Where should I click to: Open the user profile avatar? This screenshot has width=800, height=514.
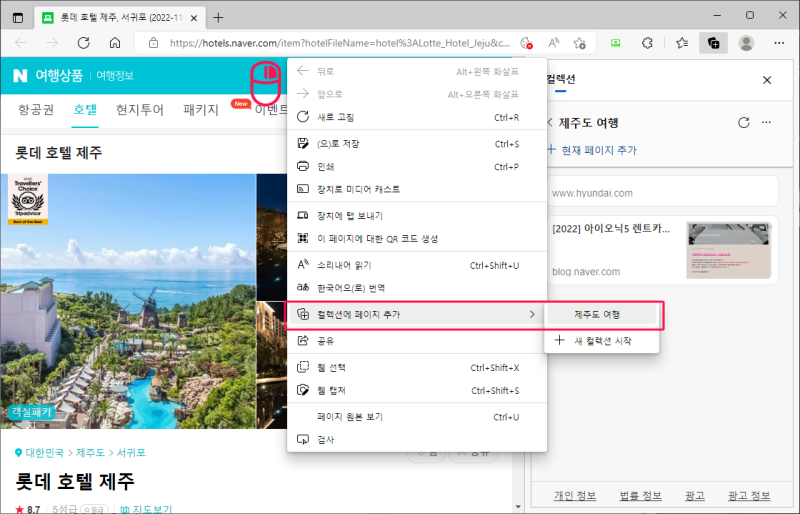(746, 43)
